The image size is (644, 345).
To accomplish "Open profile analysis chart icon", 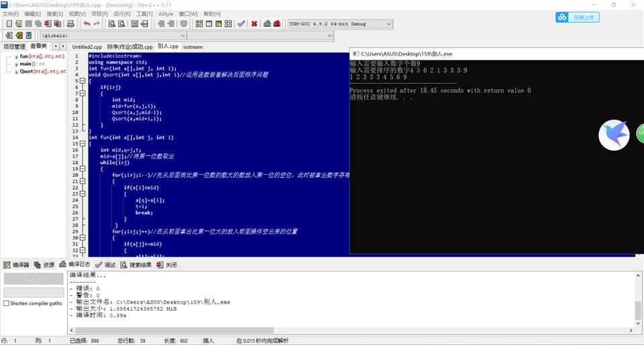I will (268, 24).
